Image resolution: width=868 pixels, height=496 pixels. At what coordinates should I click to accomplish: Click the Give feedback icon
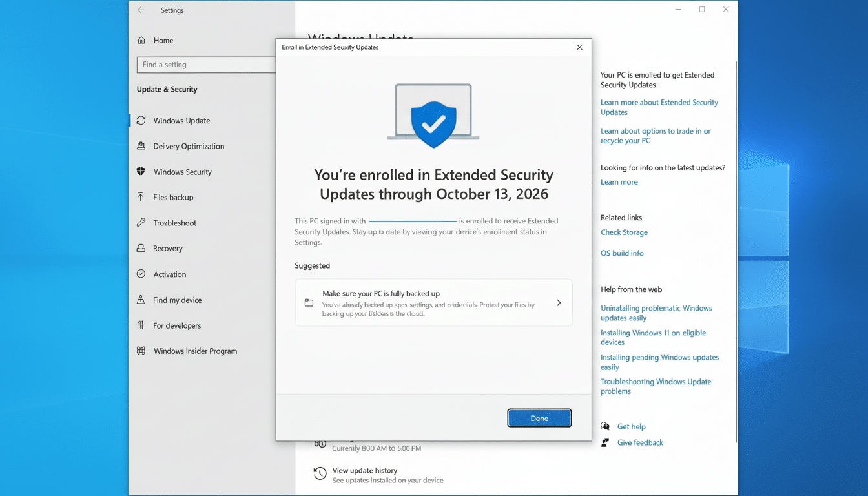click(x=605, y=442)
